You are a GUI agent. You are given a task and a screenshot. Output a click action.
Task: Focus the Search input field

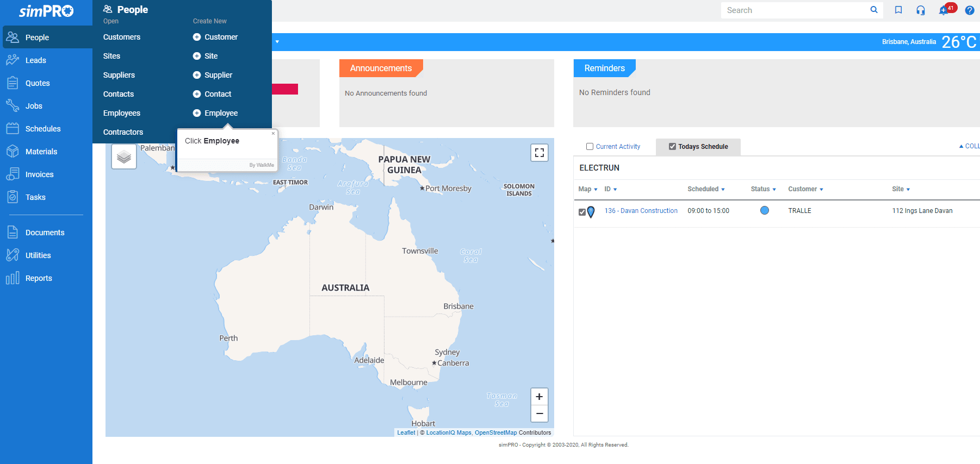[794, 10]
